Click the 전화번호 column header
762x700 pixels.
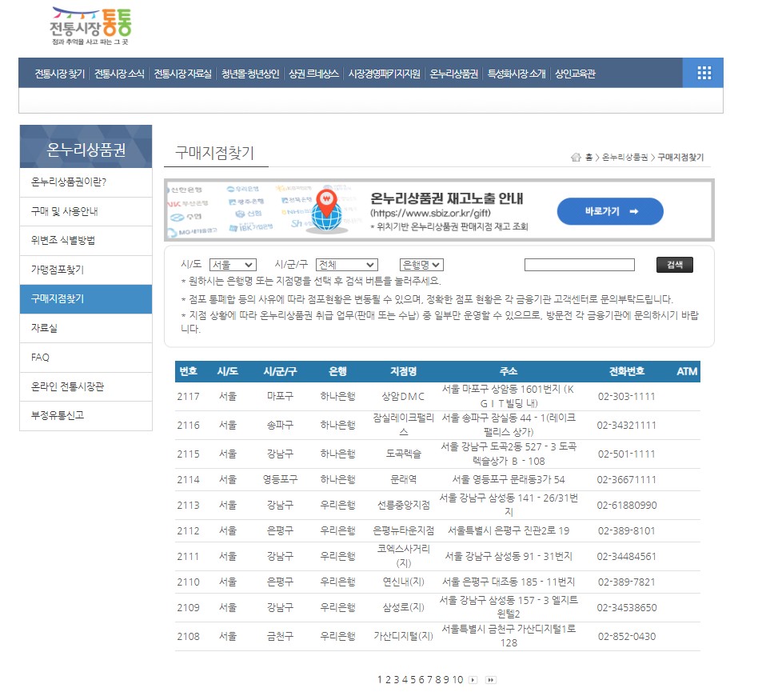pos(627,371)
